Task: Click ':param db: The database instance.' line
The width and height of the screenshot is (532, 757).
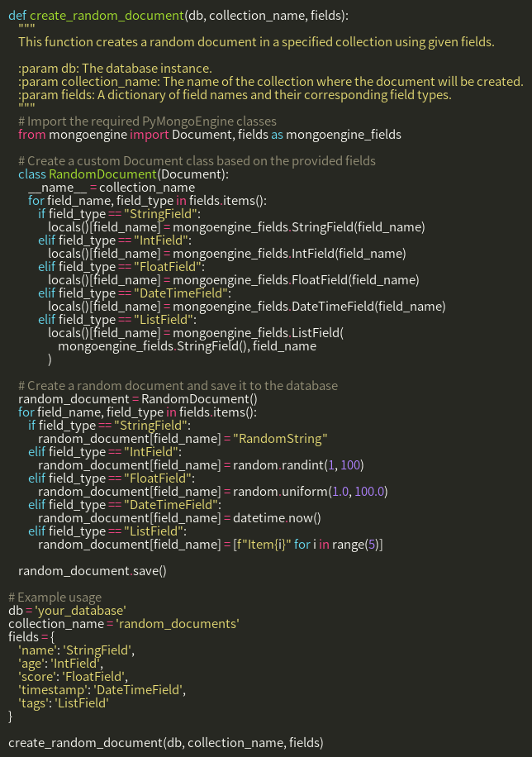Action: coord(115,69)
